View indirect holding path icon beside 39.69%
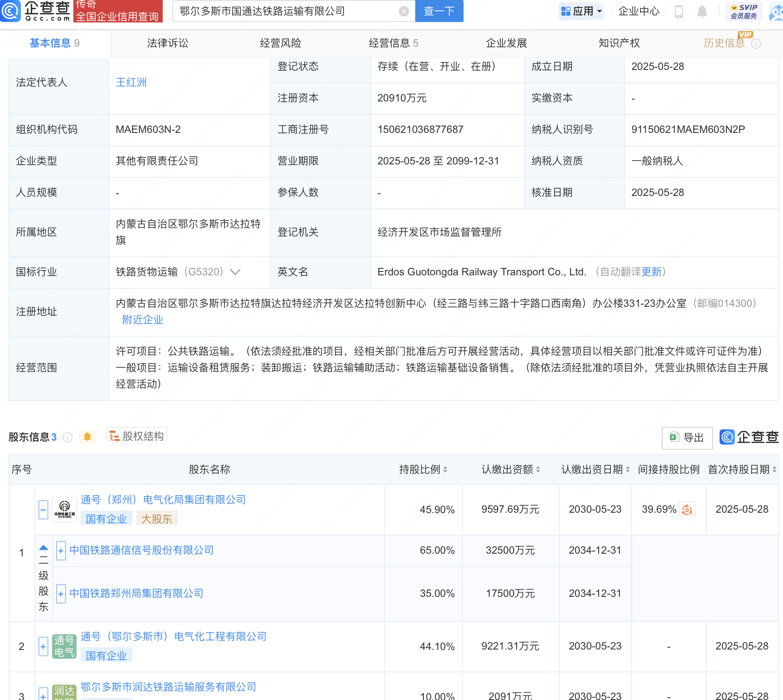This screenshot has height=700, width=783. coord(687,510)
